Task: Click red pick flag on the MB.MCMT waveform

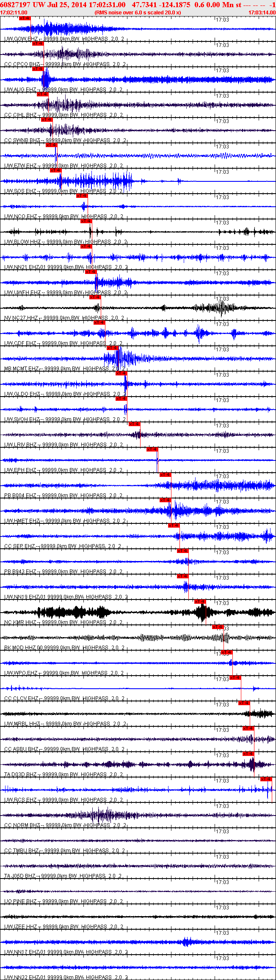Action: (113, 348)
